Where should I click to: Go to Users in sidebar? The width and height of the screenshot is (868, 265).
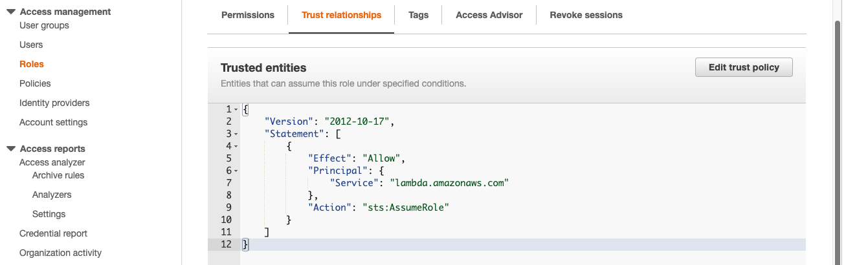tap(31, 45)
